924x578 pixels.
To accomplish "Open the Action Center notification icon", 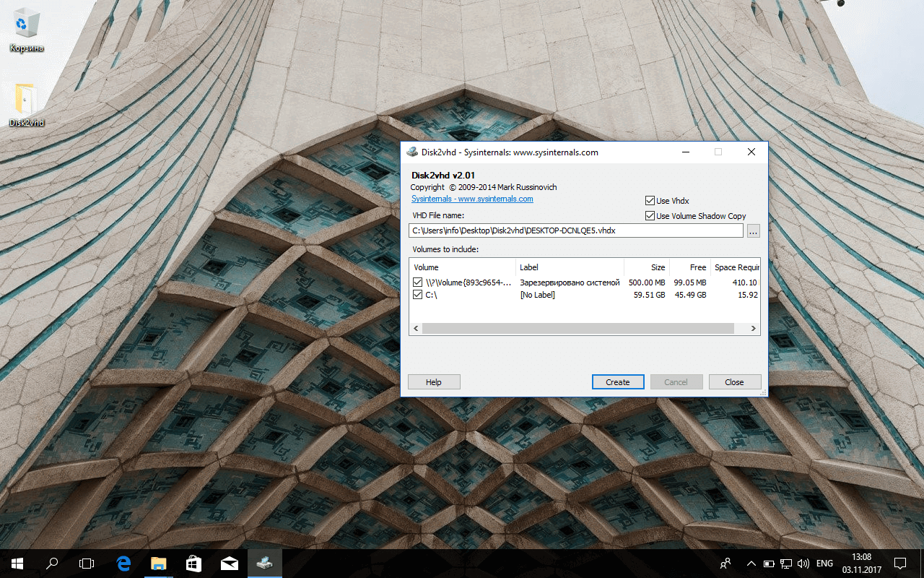I will (x=900, y=563).
